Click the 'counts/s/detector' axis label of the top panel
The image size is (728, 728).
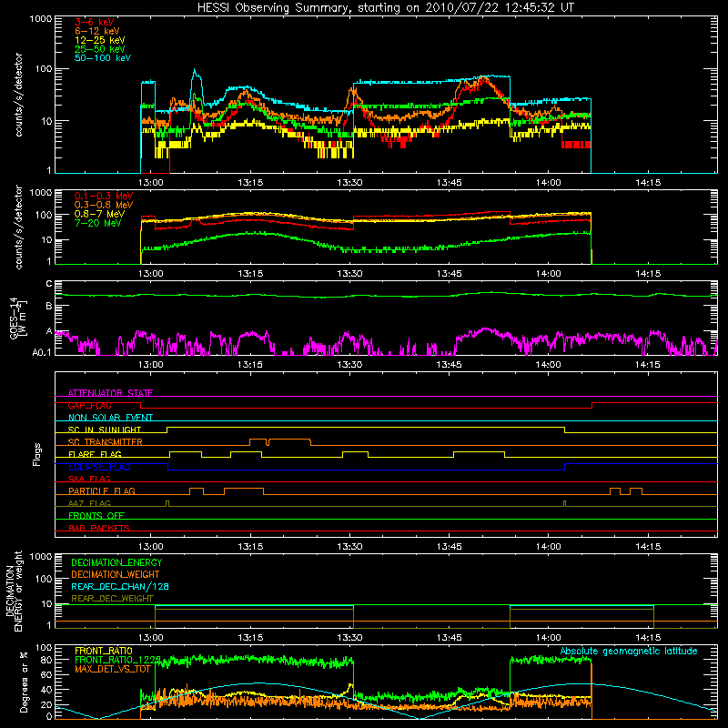(x=18, y=95)
